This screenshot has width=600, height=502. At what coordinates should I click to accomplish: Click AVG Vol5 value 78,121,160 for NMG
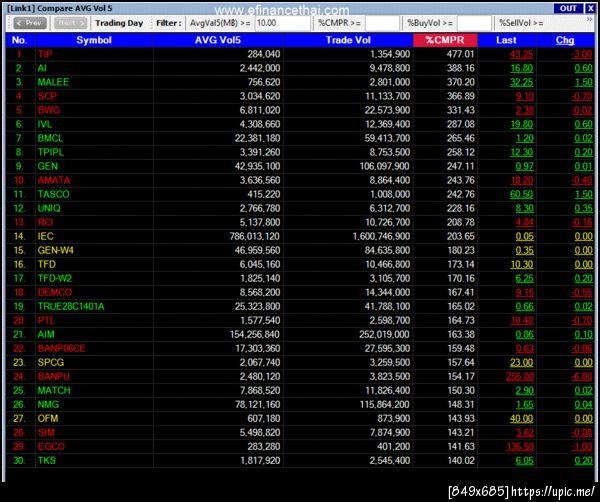pyautogui.click(x=258, y=405)
